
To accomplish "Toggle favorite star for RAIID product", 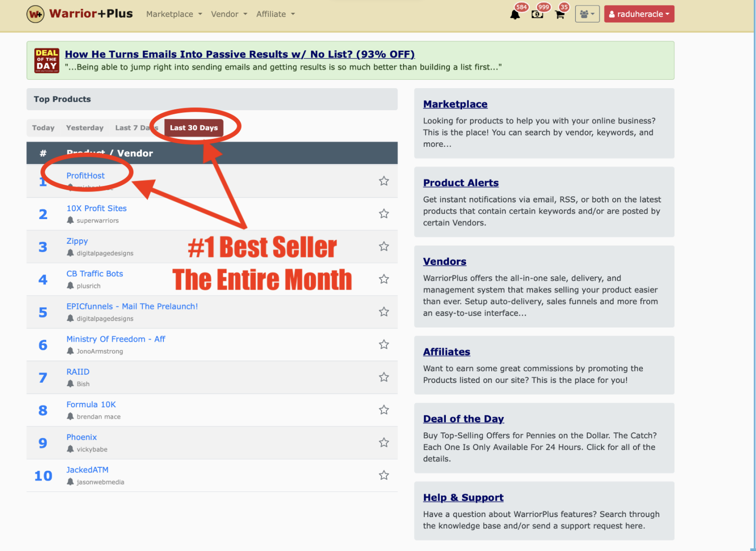I will (384, 377).
